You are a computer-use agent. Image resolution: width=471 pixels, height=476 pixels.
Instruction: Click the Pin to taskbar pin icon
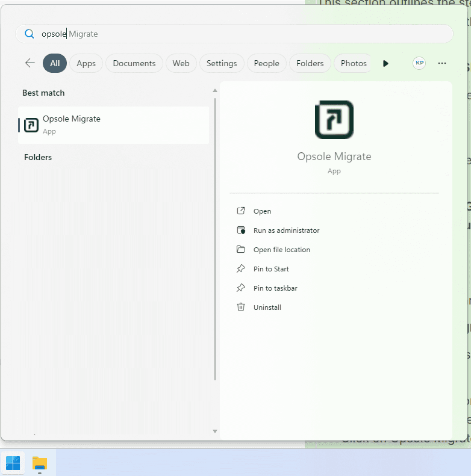point(241,288)
